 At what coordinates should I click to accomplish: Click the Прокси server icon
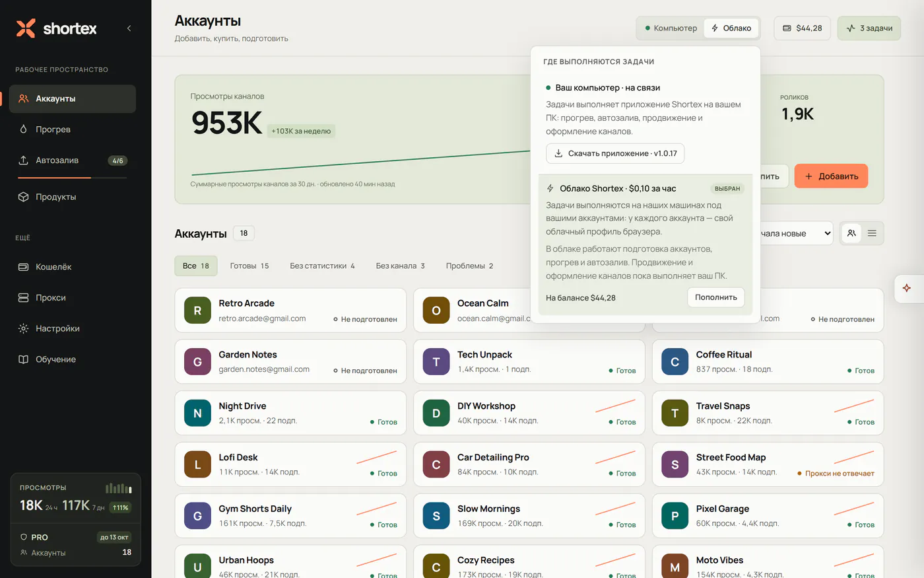coord(23,298)
